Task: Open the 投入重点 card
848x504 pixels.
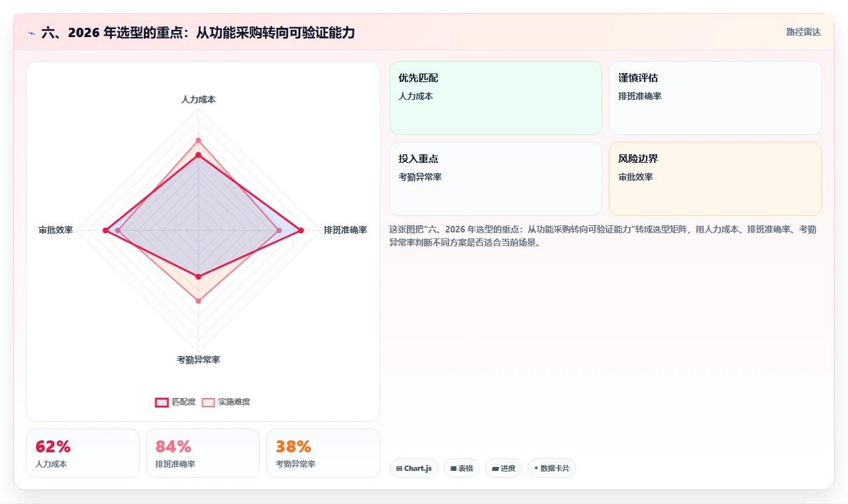Action: (496, 179)
